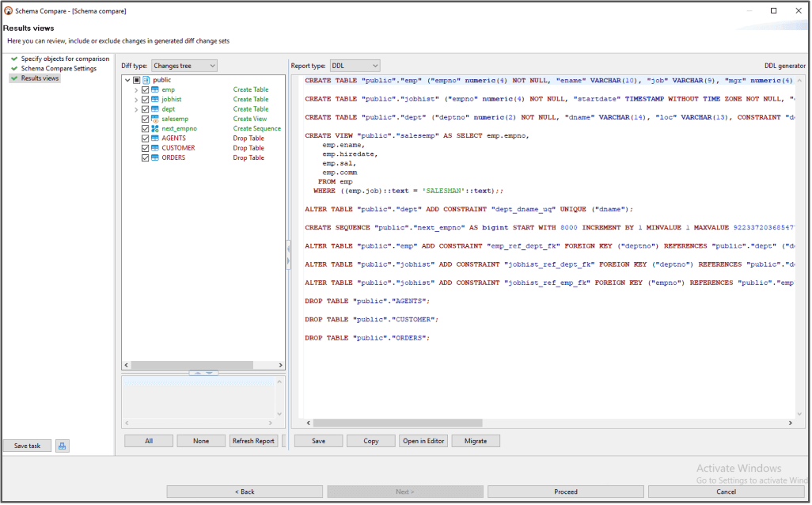Click the diagram icon beside Save task
This screenshot has height=505, width=812.
[63, 446]
